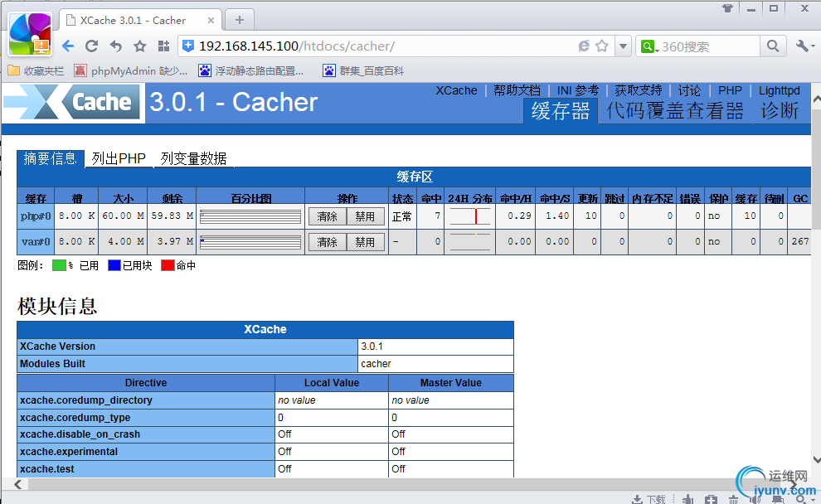Open the 浮动静态路由配置 bookmark
Screen dimensions: 821x504
tap(250, 70)
